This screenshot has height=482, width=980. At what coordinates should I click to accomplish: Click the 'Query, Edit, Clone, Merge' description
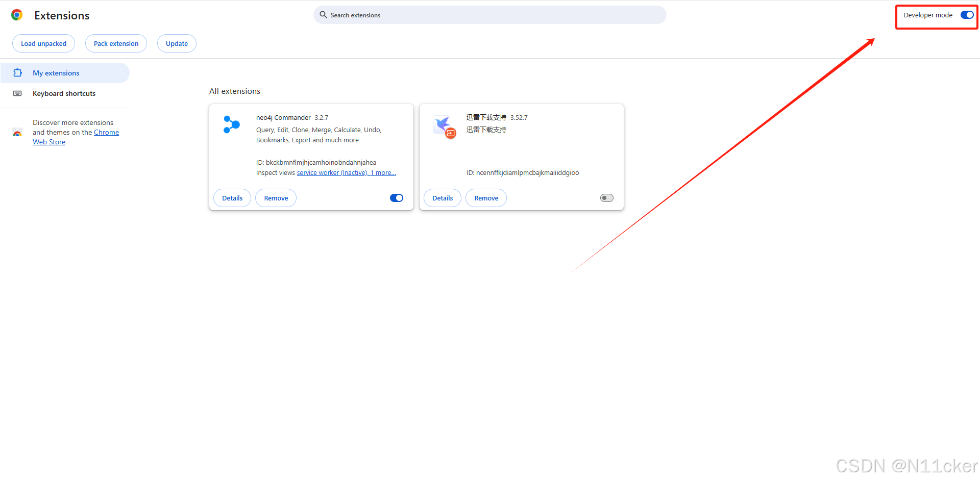click(318, 135)
